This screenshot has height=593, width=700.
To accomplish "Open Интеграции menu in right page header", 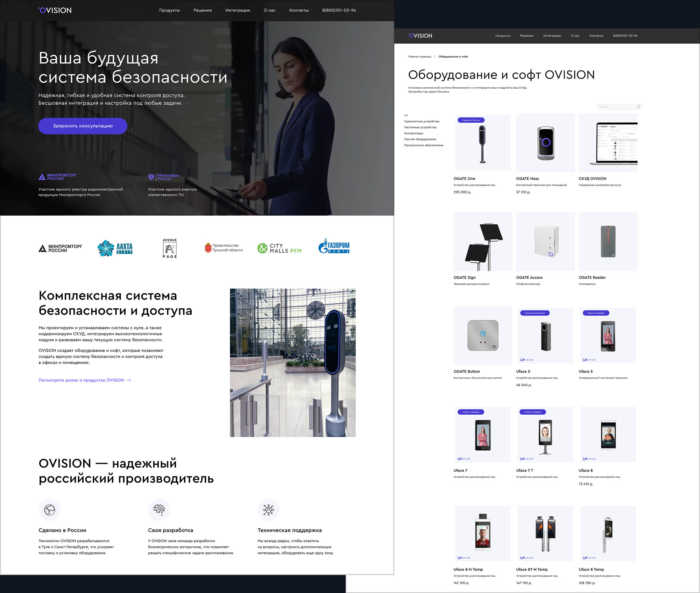I will pos(552,36).
